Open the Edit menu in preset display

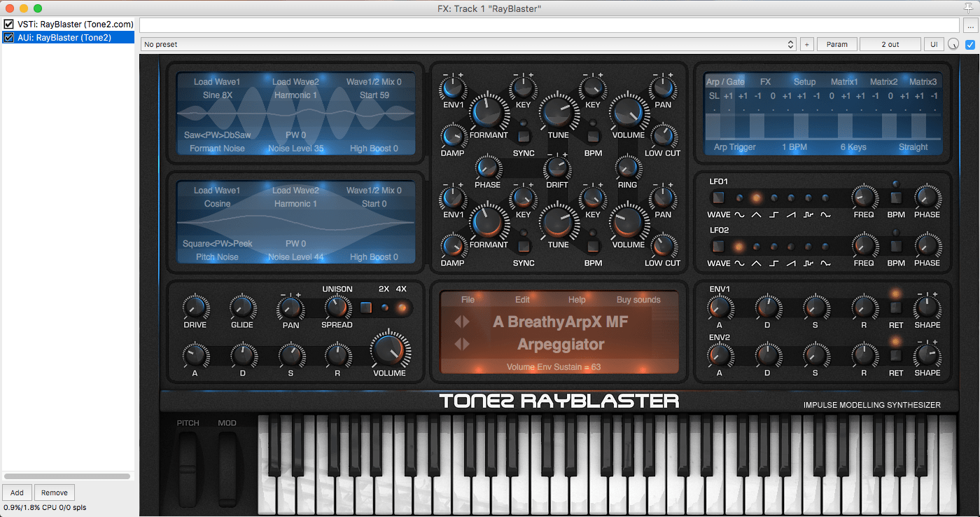(522, 300)
